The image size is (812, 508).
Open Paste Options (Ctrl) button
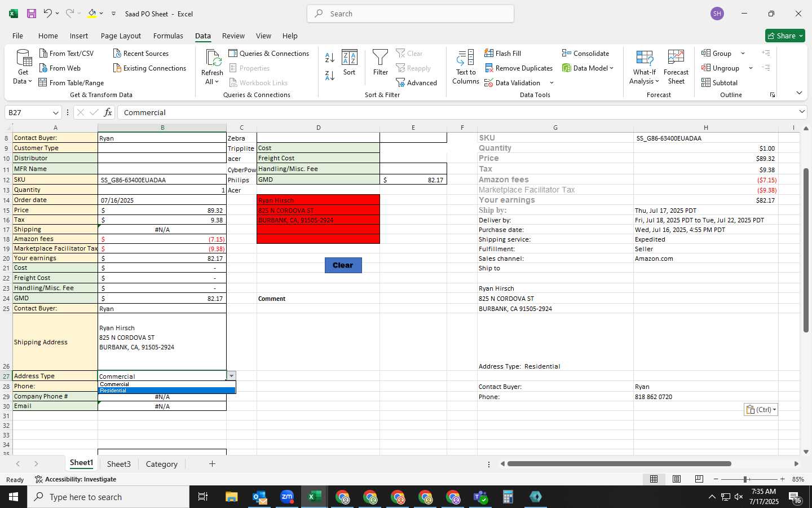(x=761, y=410)
